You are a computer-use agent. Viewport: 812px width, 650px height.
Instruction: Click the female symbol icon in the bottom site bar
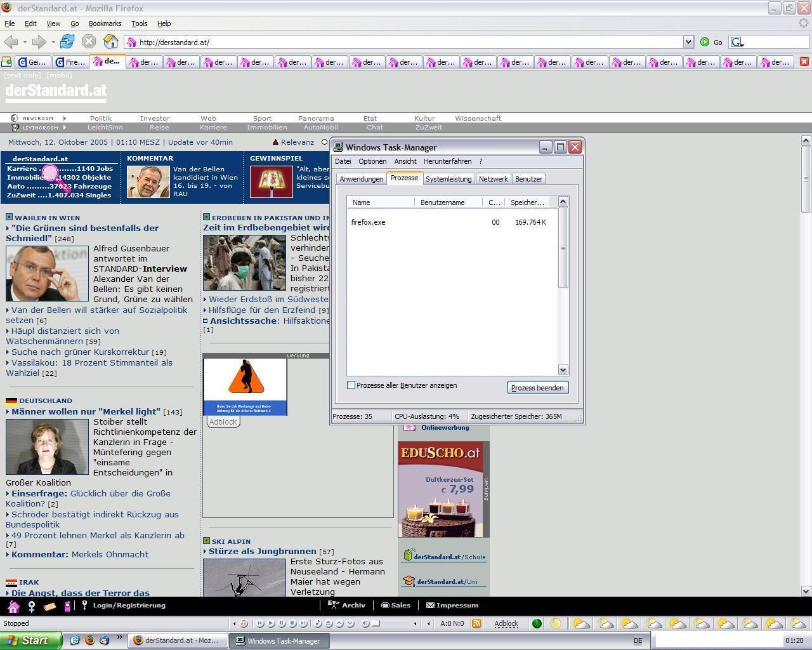31,606
